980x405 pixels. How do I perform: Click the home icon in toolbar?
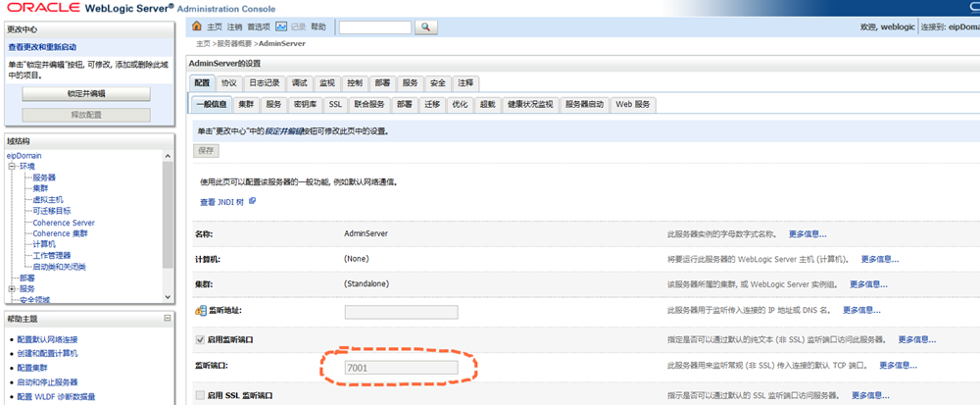tap(197, 26)
